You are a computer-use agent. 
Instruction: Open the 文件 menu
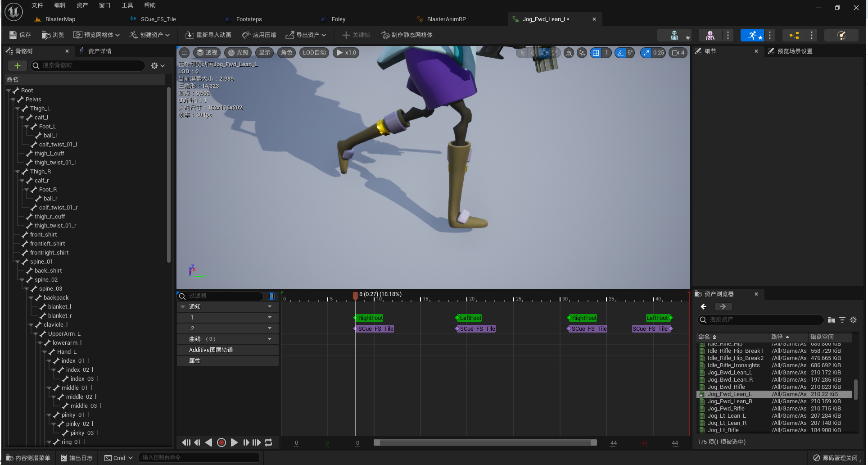[37, 5]
